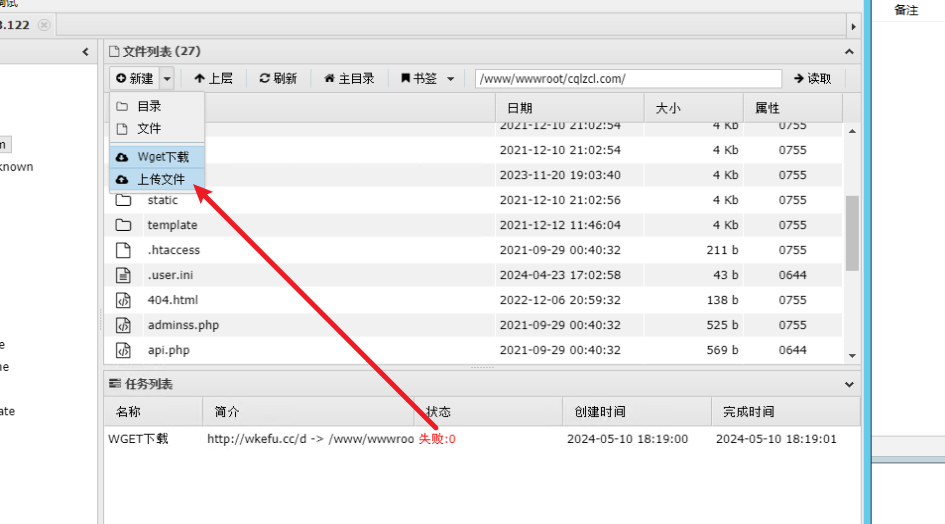Refresh the file list with 刷新
Image resolution: width=945 pixels, height=524 pixels.
tap(278, 78)
